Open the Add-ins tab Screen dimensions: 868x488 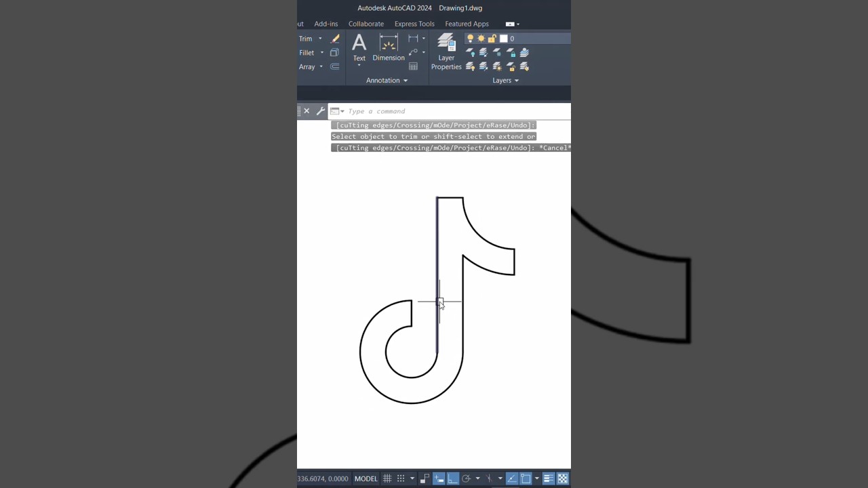click(x=326, y=24)
